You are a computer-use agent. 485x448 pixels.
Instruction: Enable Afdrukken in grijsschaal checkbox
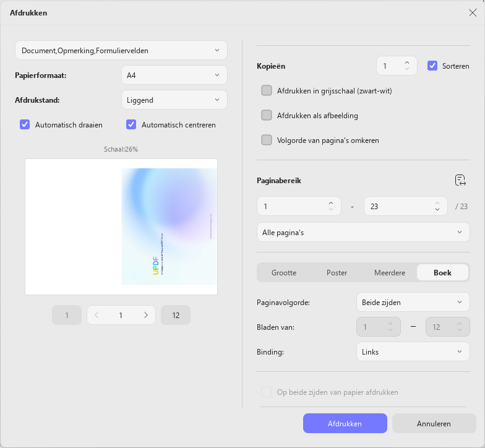[x=266, y=90]
